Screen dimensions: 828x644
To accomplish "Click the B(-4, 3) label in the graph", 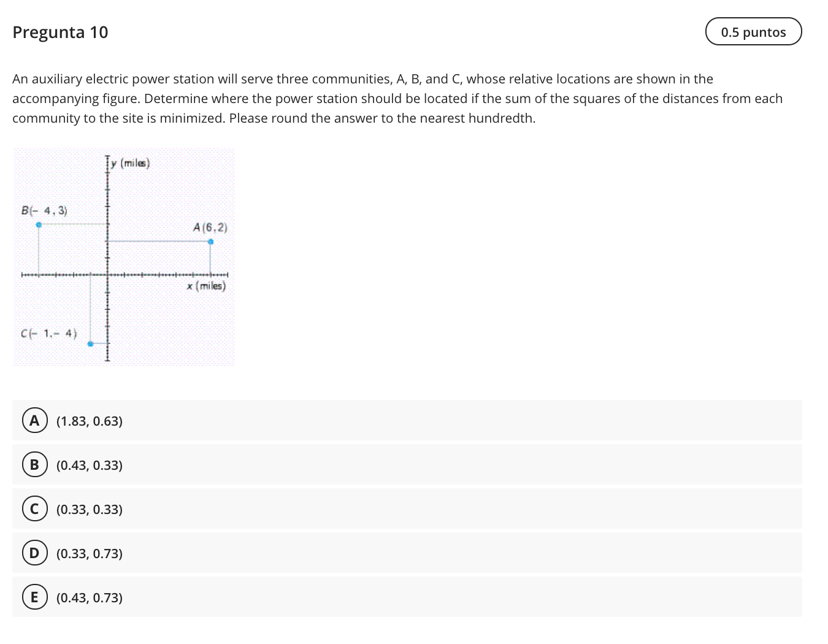I will 44,211.
